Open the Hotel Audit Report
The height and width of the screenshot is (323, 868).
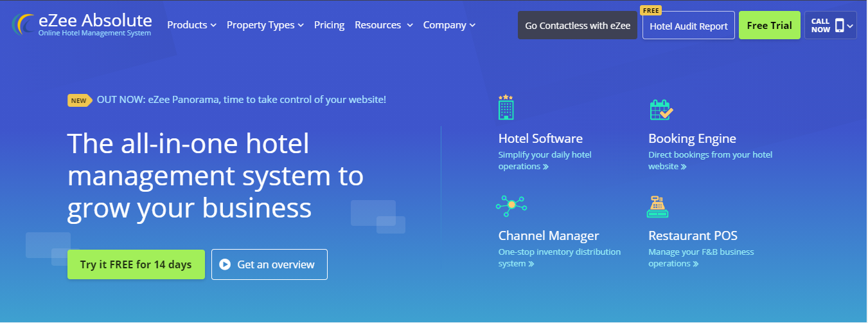click(689, 26)
